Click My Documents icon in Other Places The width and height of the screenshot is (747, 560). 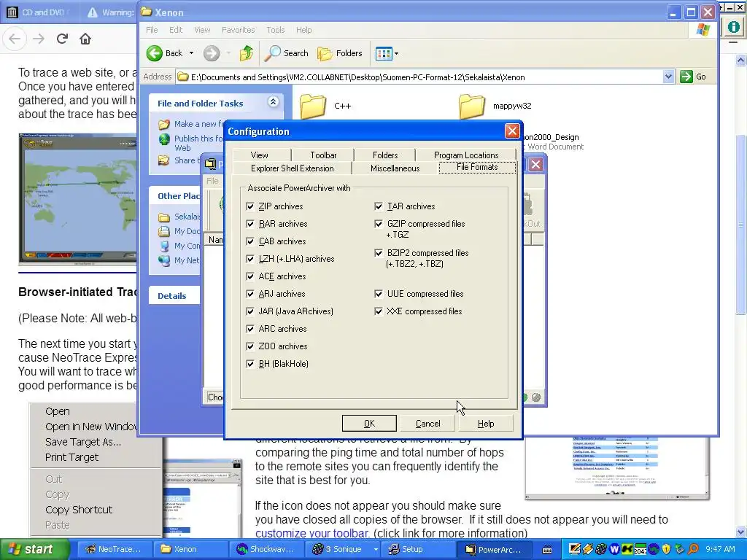click(164, 231)
